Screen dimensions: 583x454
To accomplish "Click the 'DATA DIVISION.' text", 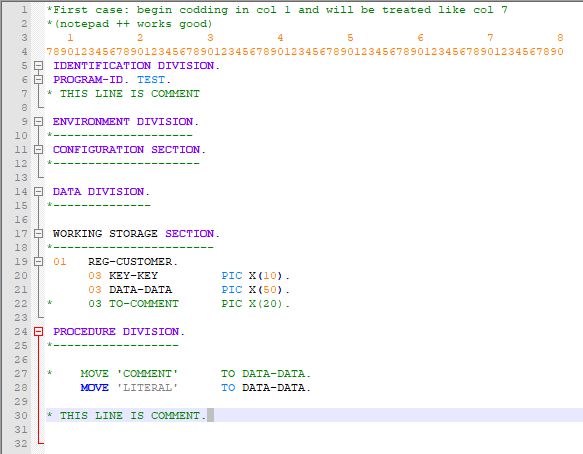I will 101,191.
